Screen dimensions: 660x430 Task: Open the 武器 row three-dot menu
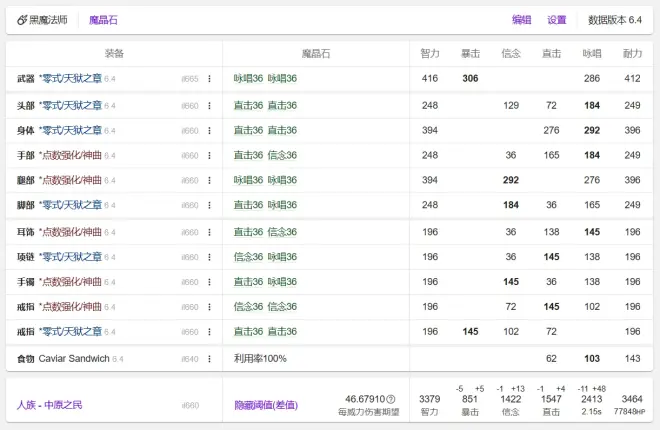point(209,78)
